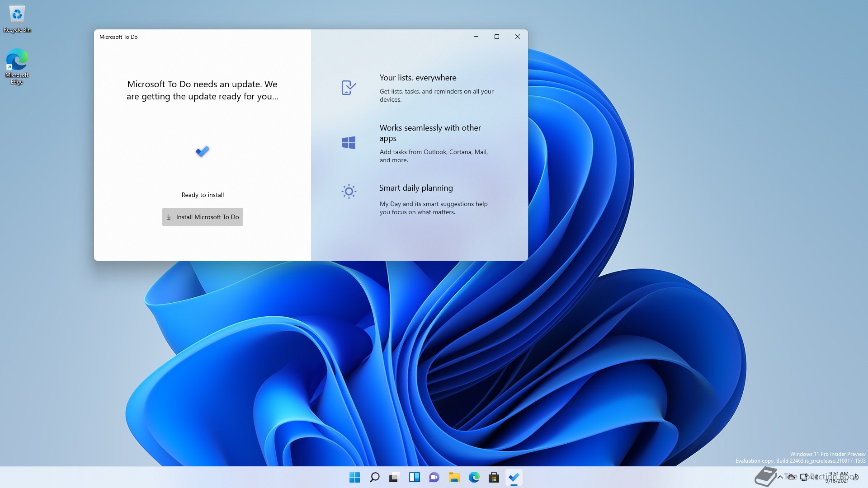Click "Add tasks from Outlook, Cortana" description
Screen dimensions: 868x488
434,156
